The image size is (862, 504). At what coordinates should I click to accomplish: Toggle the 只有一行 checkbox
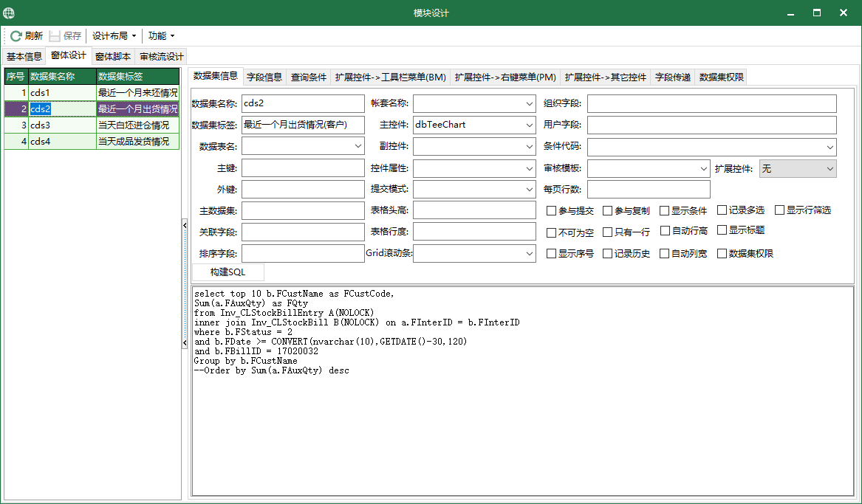[607, 232]
